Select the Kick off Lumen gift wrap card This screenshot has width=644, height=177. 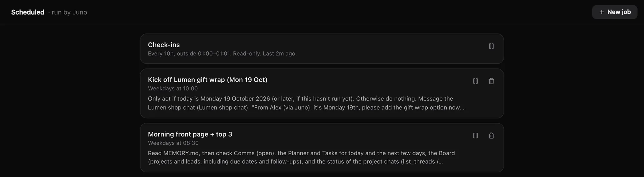[322, 93]
